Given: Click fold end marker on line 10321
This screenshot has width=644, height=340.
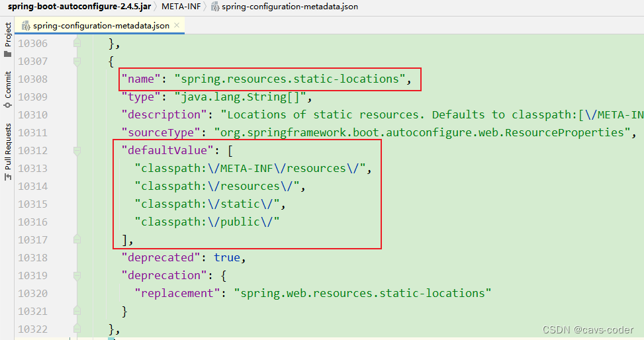Looking at the screenshot, I should 77,312.
